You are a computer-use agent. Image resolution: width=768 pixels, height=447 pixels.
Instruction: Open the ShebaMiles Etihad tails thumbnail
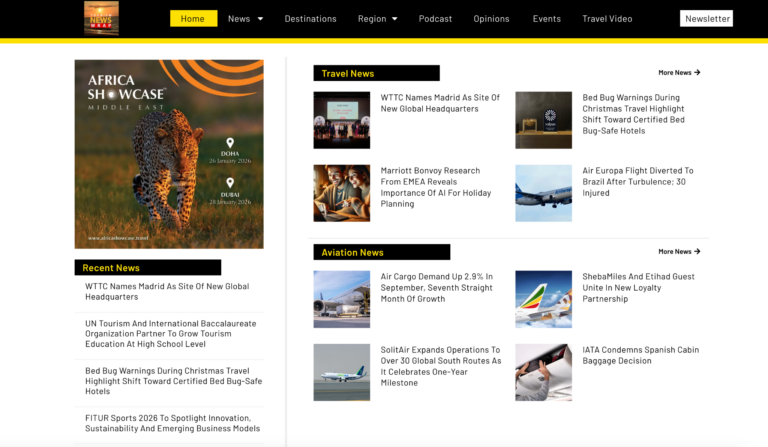point(543,299)
